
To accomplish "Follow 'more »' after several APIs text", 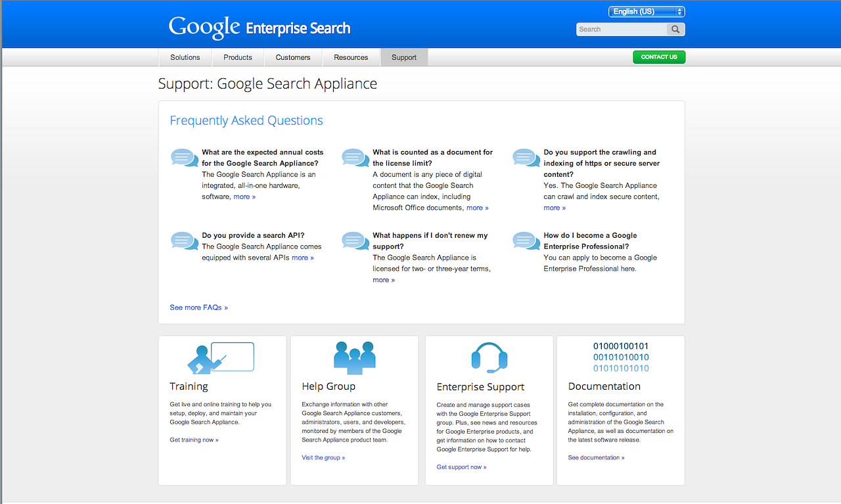I will coord(303,258).
